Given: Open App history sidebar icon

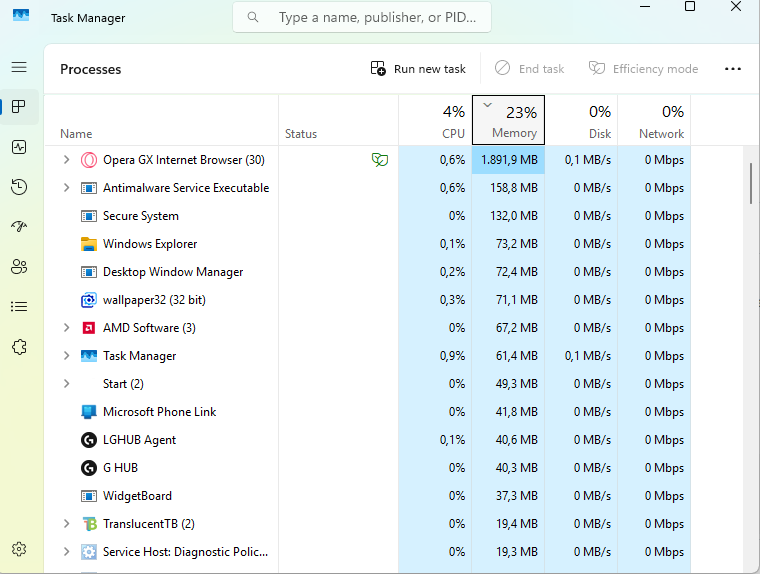Looking at the screenshot, I should (19, 187).
